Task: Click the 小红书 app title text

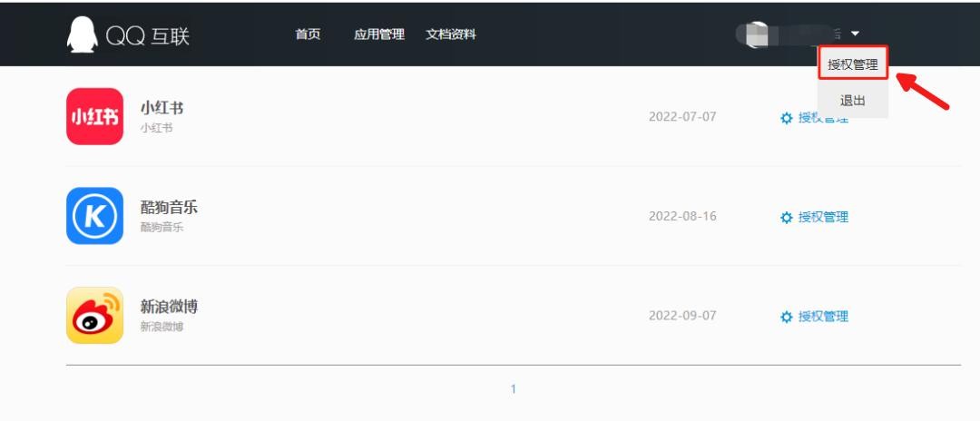Action: [162, 107]
